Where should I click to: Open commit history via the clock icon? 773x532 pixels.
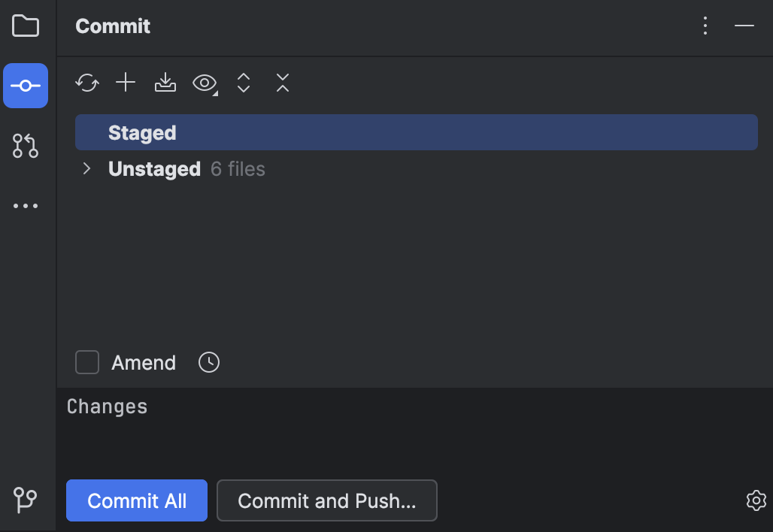tap(208, 362)
